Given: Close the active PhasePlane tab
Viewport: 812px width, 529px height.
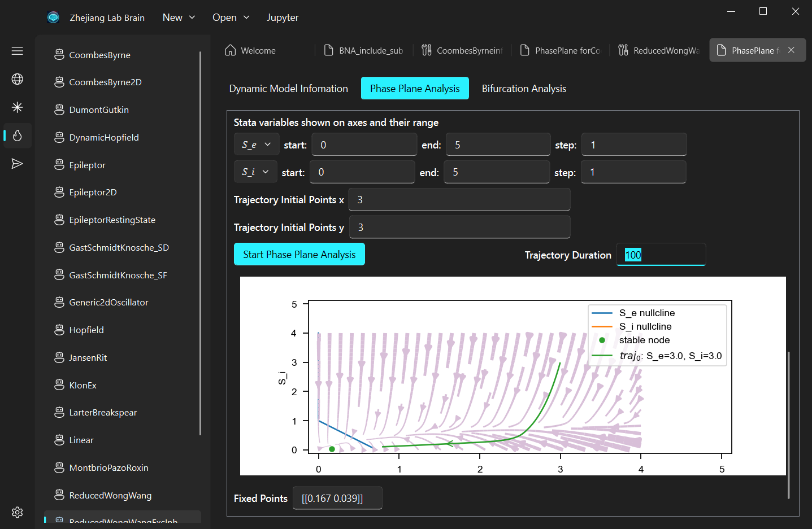Looking at the screenshot, I should (x=791, y=50).
